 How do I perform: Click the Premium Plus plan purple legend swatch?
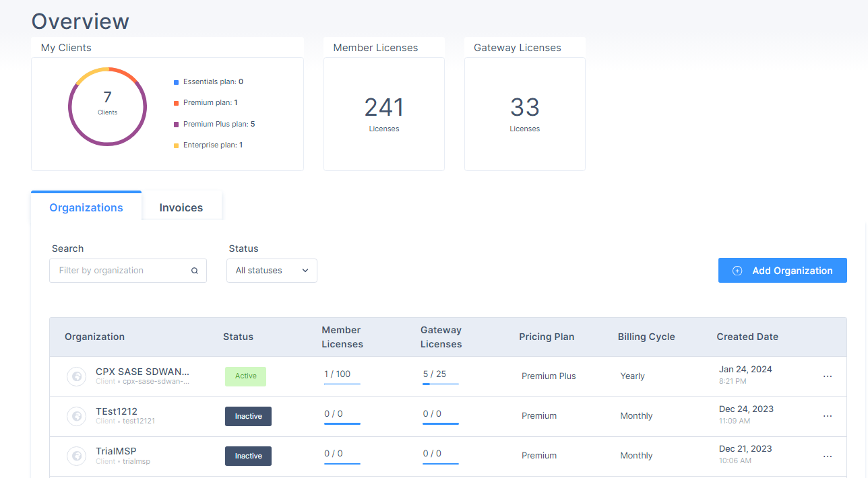[x=177, y=125]
